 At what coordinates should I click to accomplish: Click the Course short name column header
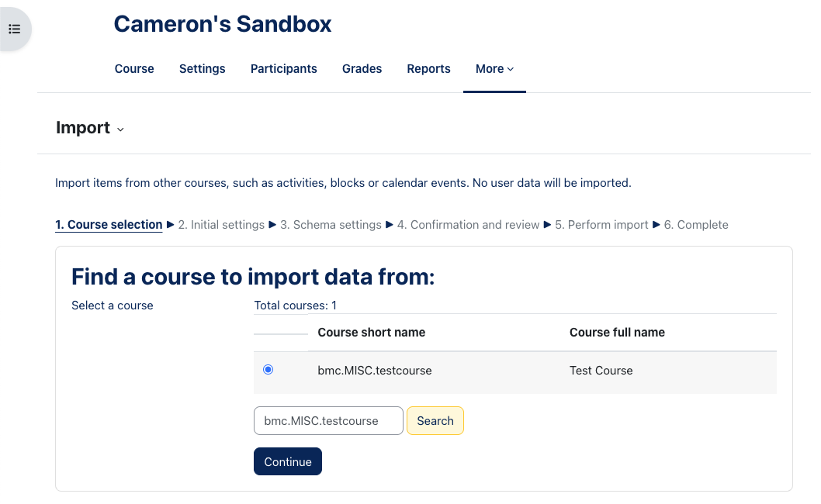tap(371, 333)
